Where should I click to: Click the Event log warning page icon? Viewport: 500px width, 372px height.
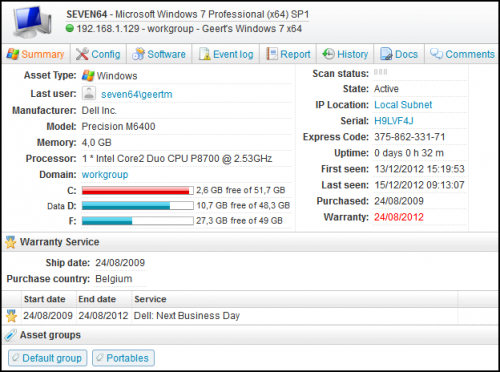[205, 54]
